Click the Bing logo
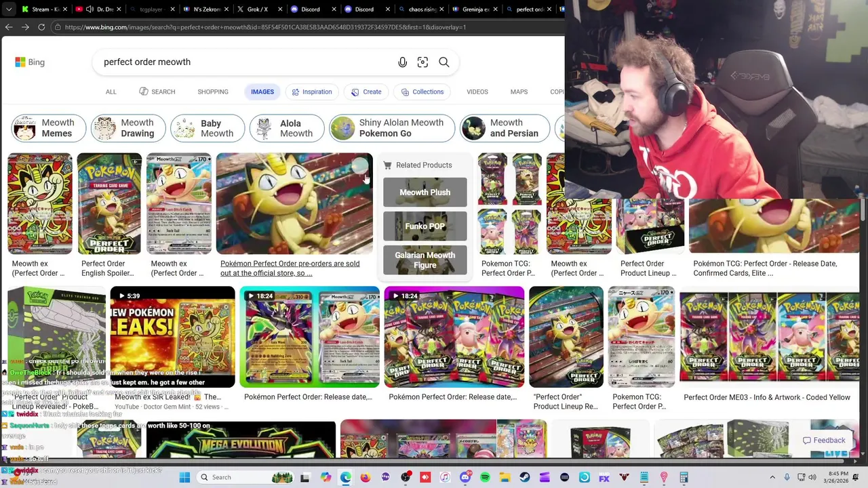868x488 pixels. (x=30, y=62)
